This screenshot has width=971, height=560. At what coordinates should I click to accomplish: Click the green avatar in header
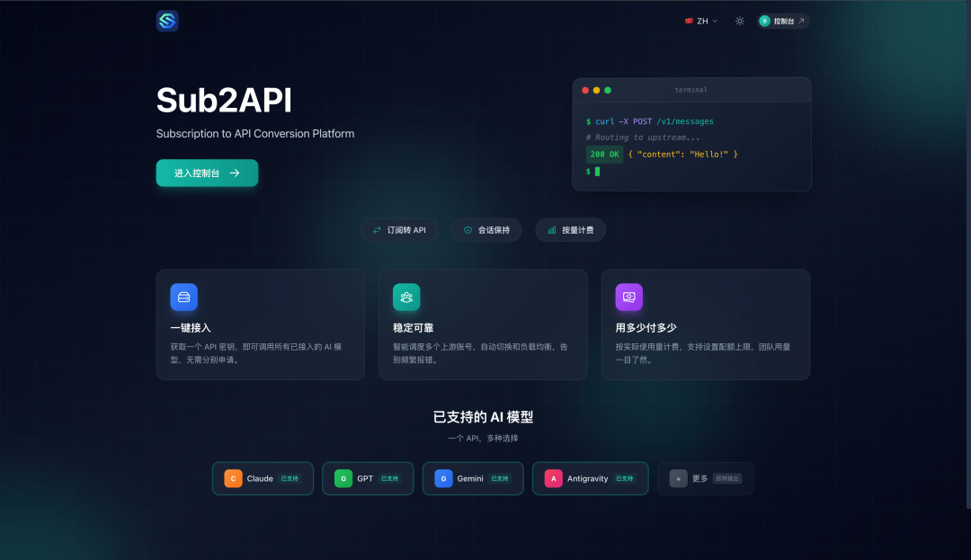[765, 21]
